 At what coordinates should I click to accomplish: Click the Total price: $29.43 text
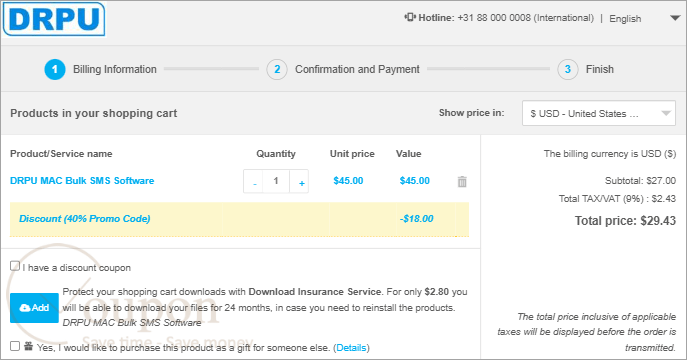625,221
